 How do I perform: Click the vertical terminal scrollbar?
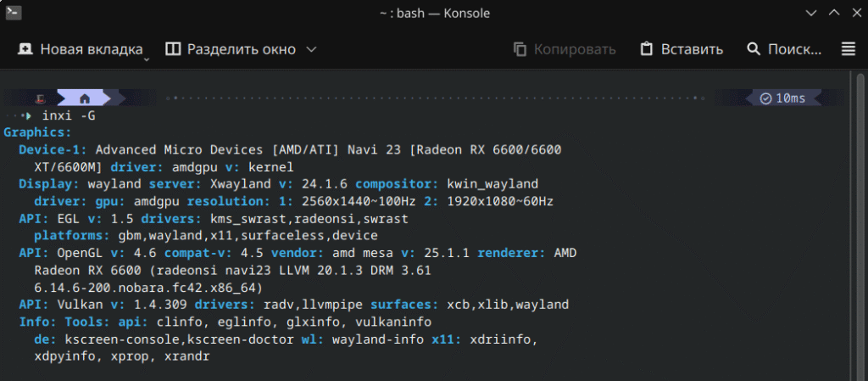pos(859,227)
